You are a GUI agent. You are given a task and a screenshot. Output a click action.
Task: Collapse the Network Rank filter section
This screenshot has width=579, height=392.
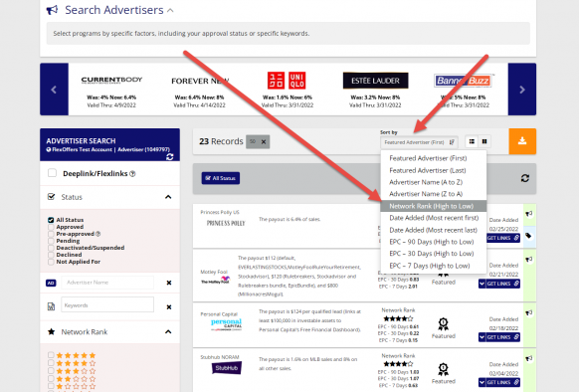pyautogui.click(x=168, y=331)
